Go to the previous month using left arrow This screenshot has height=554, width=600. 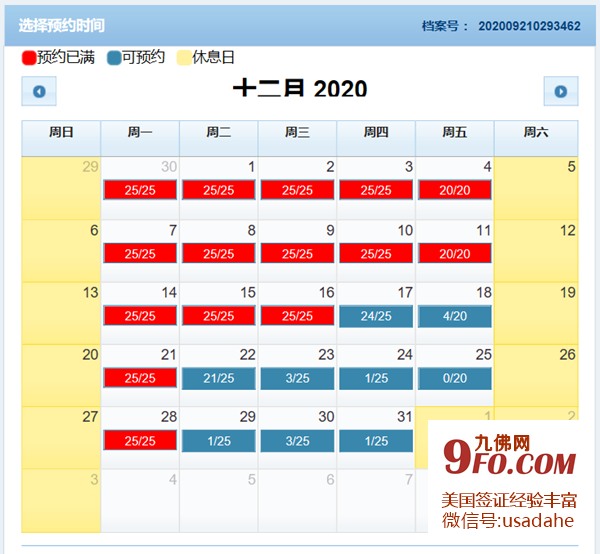tap(39, 91)
